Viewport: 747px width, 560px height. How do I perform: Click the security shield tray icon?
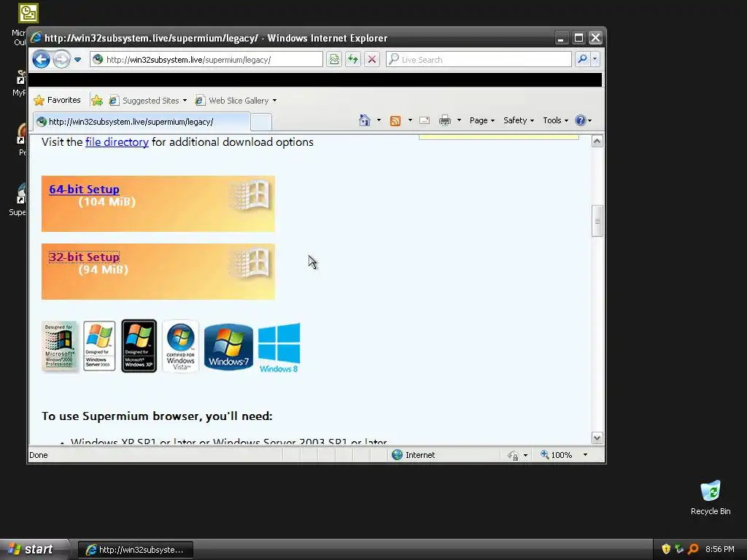click(666, 549)
